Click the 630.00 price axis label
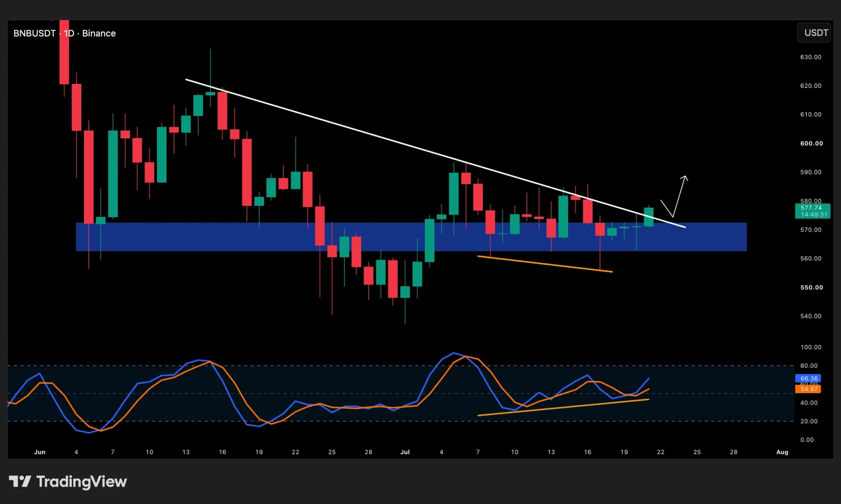This screenshot has width=841, height=504. click(811, 57)
